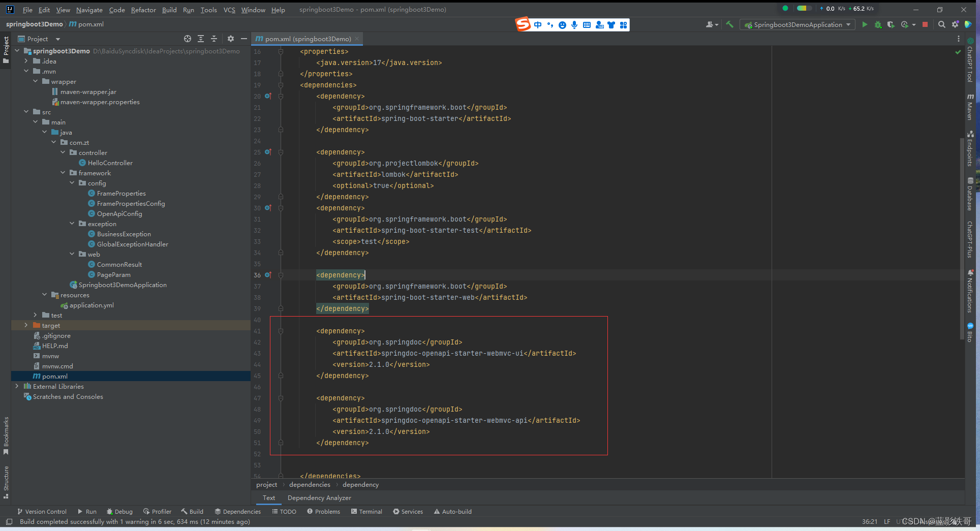Screen dimensions: 980x531
Task: Expand all in Project panel toolbar
Action: coord(201,39)
